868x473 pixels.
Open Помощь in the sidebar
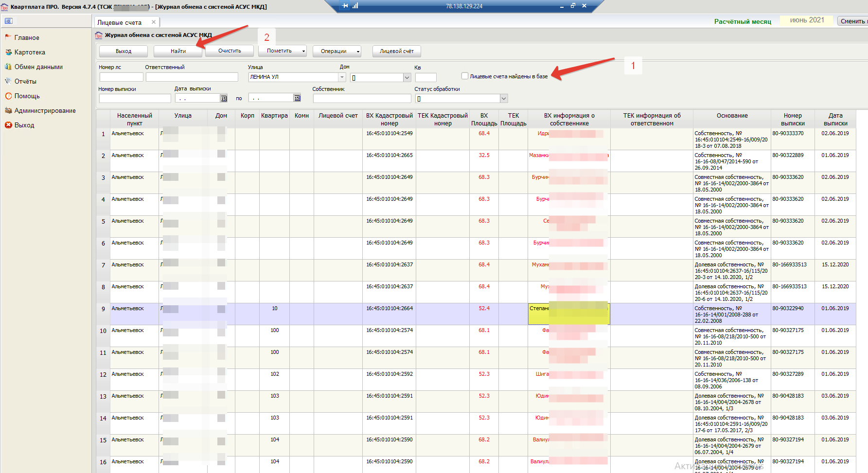coord(27,96)
